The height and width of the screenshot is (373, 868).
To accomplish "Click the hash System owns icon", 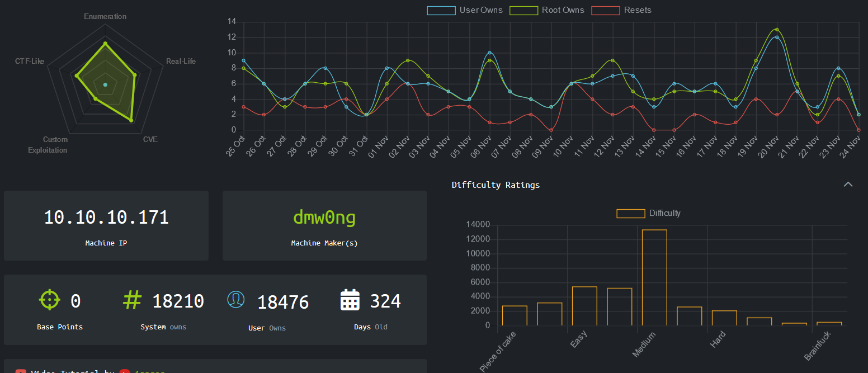I will click(x=131, y=300).
